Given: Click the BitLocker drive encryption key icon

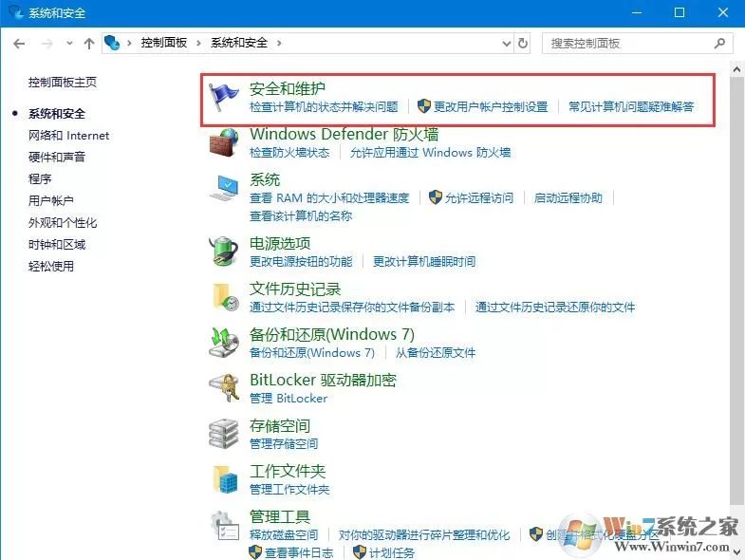Looking at the screenshot, I should point(224,387).
